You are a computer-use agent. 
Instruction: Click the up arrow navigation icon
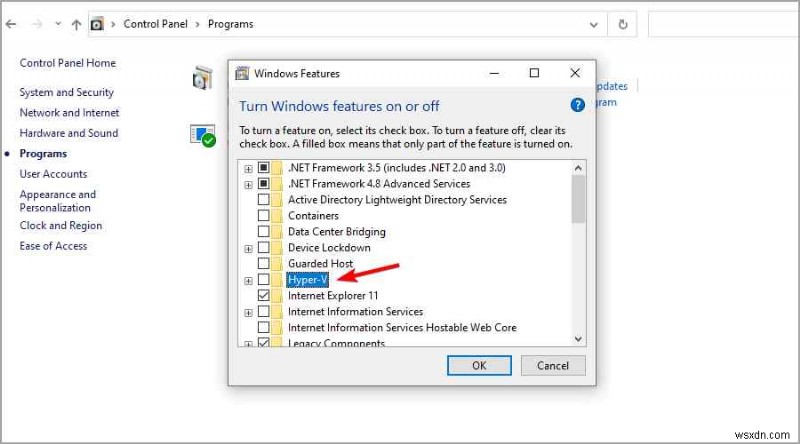77,24
